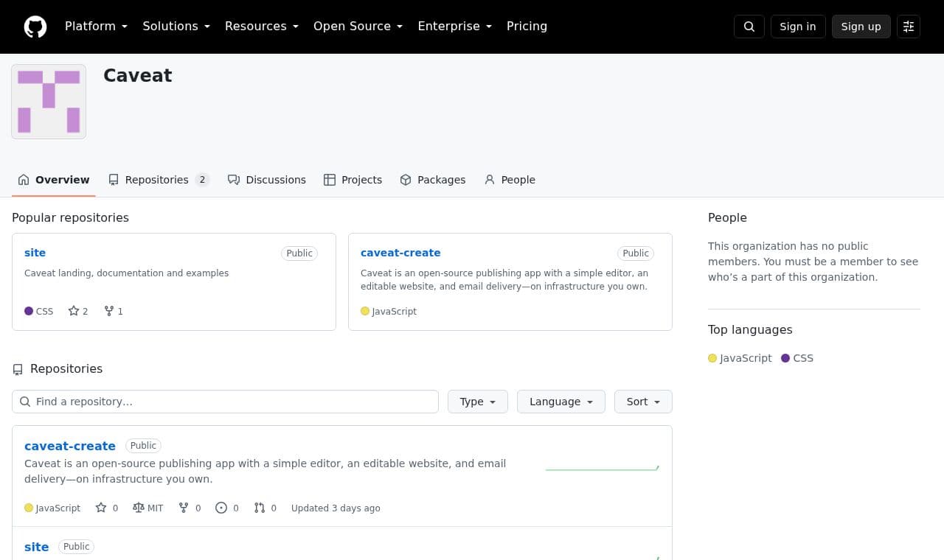The width and height of the screenshot is (944, 560).
Task: Switch to the Projects tab
Action: 353,180
